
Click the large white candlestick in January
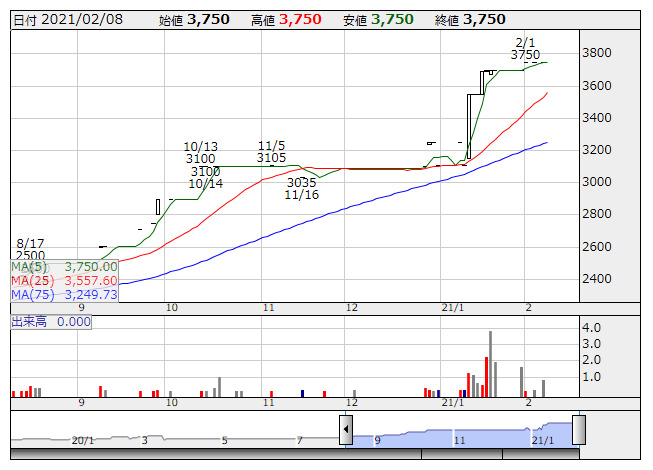474,120
